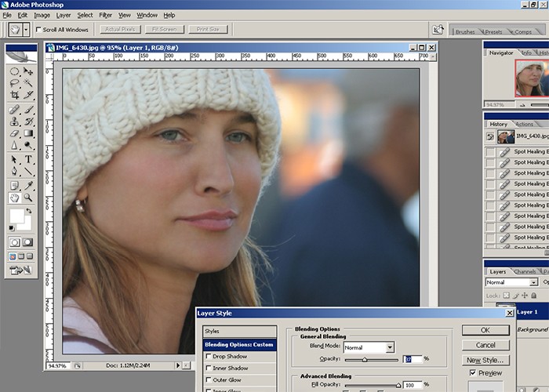Select the Path Selection tool
549x392 pixels.
(x=14, y=160)
